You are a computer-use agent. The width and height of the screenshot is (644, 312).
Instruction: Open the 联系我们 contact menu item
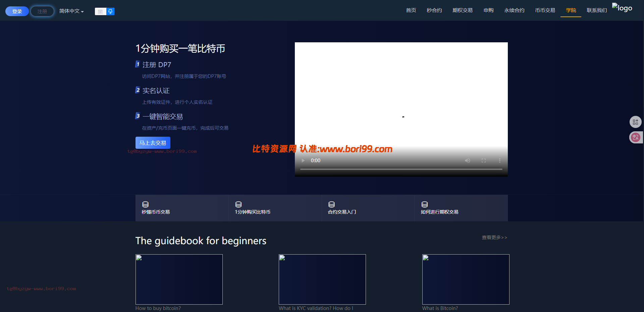[597, 10]
